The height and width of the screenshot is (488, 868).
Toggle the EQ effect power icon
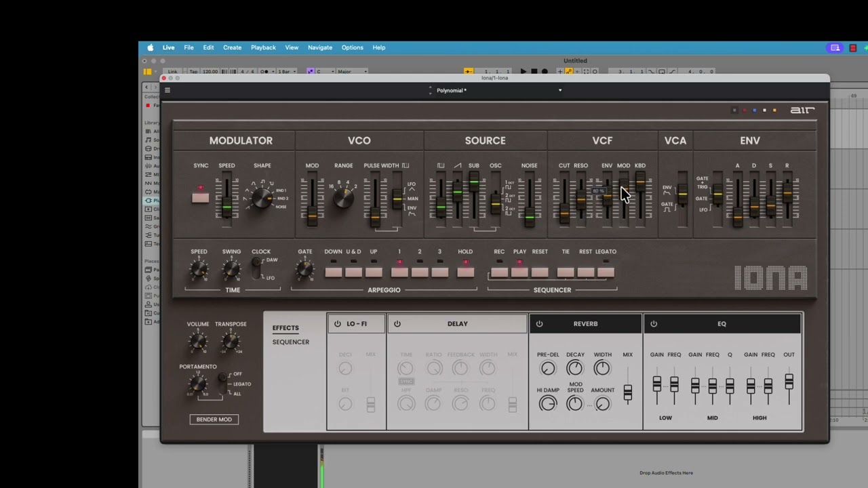click(654, 324)
